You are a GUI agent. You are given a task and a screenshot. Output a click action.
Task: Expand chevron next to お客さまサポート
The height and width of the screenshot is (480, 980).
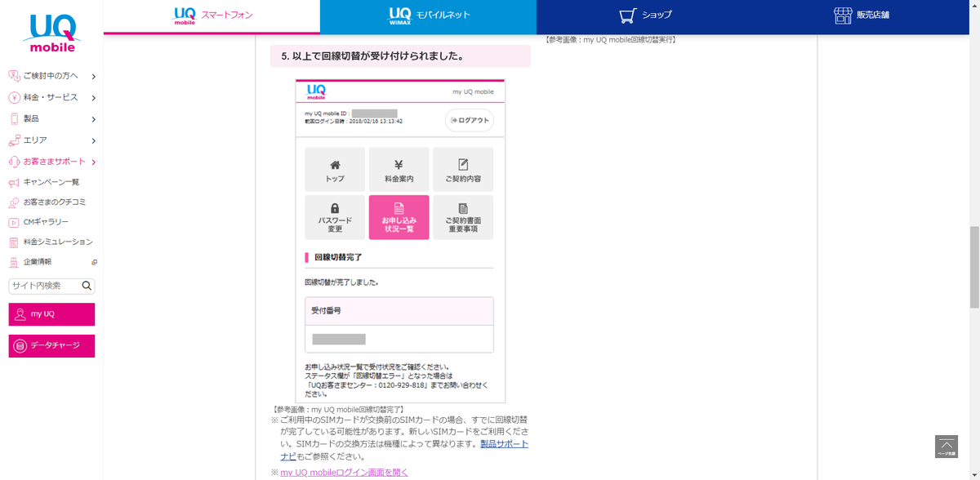(94, 162)
